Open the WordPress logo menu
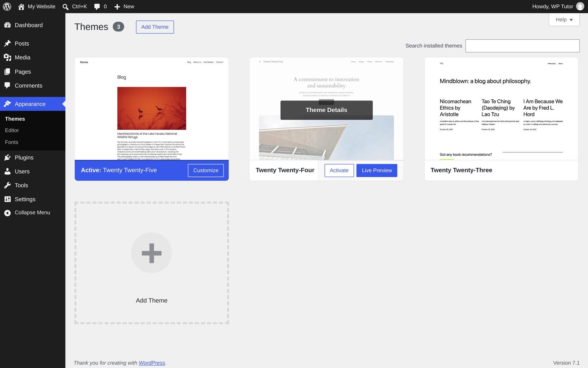Screen dimensions: 588x368 [7, 7]
